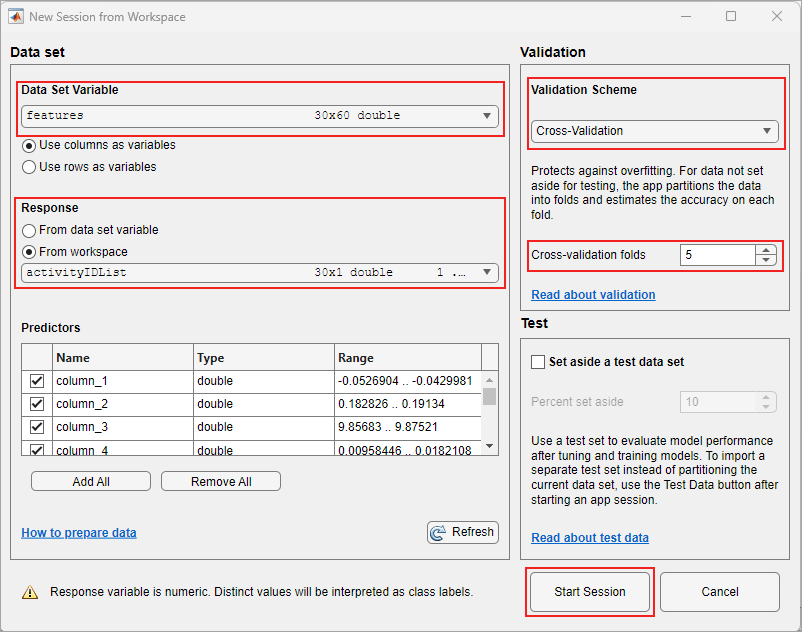Open the 'Read about validation' link

pos(595,294)
